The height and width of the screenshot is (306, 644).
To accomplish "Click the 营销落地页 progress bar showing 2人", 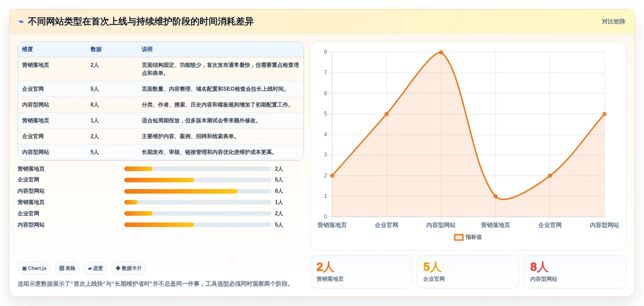I will (198, 169).
